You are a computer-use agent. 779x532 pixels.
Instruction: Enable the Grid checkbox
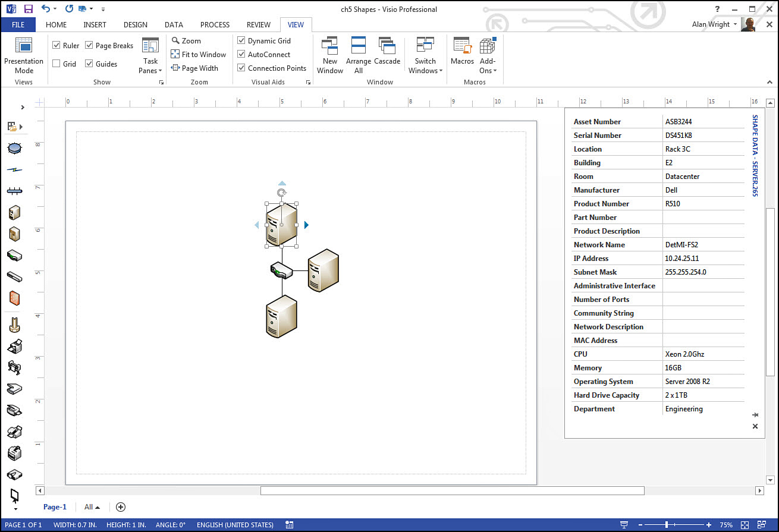[x=56, y=64]
